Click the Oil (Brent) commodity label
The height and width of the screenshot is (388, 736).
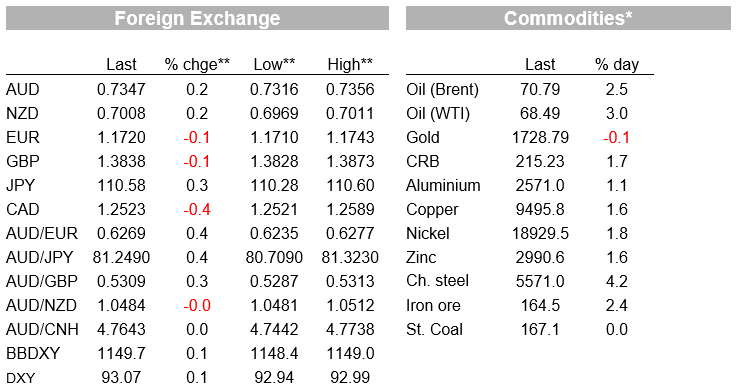tap(442, 90)
